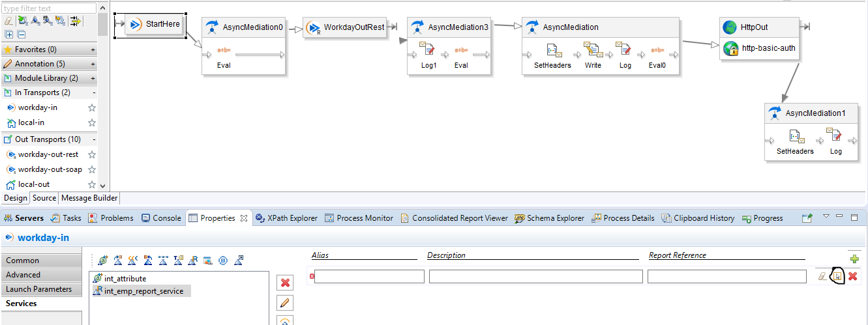This screenshot has width=868, height=325.
Task: Switch to the Source editor tab
Action: click(44, 198)
